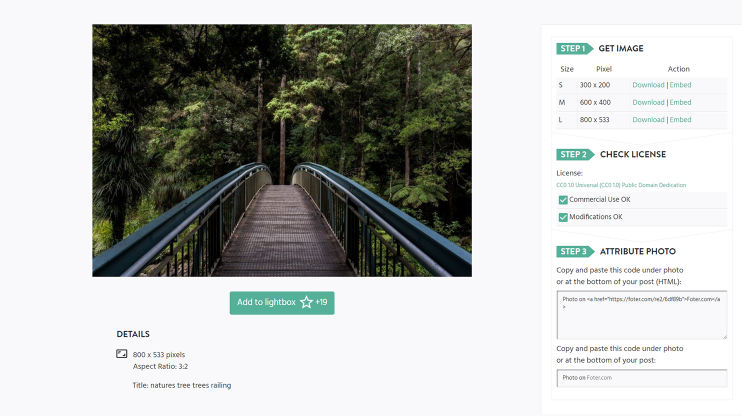Open Embed for the small size
Image resolution: width=742 pixels, height=416 pixels.
tap(680, 85)
